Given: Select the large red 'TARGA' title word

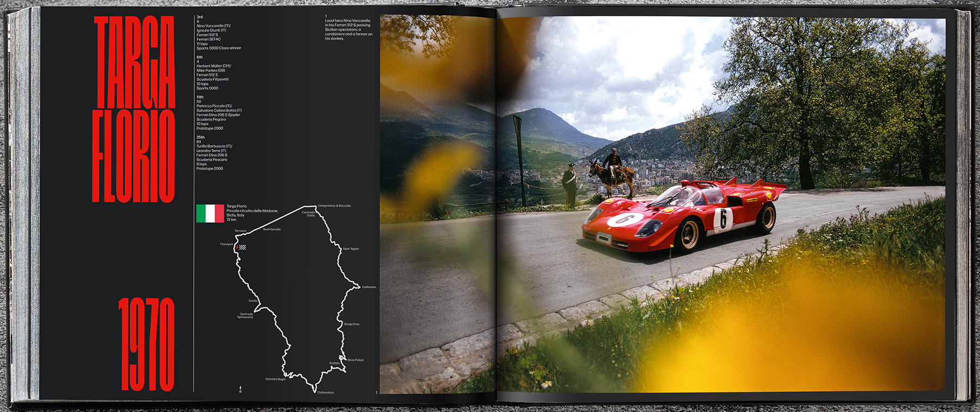Looking at the screenshot, I should coord(134,62).
